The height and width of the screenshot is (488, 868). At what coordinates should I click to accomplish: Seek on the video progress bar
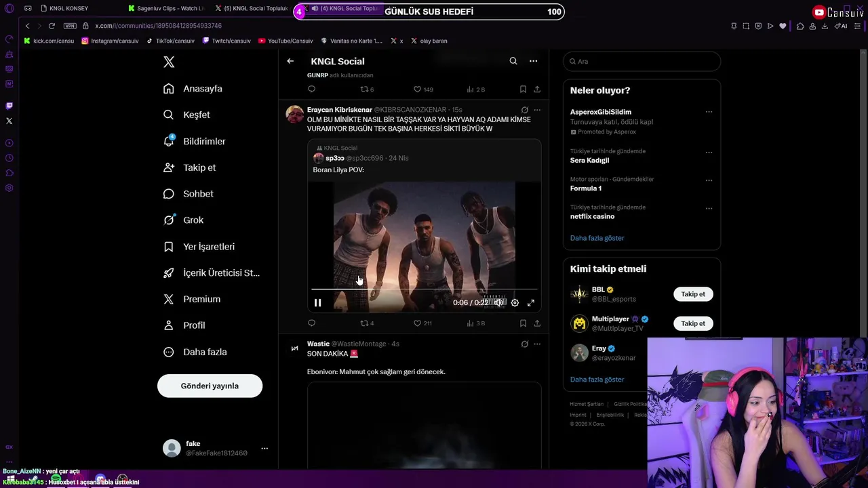tap(424, 289)
